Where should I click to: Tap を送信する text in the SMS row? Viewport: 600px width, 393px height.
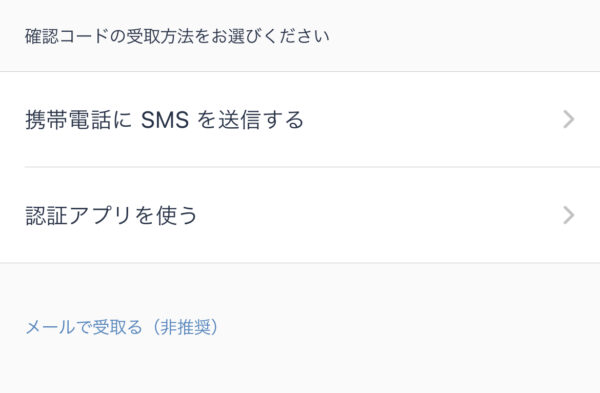pos(251,120)
